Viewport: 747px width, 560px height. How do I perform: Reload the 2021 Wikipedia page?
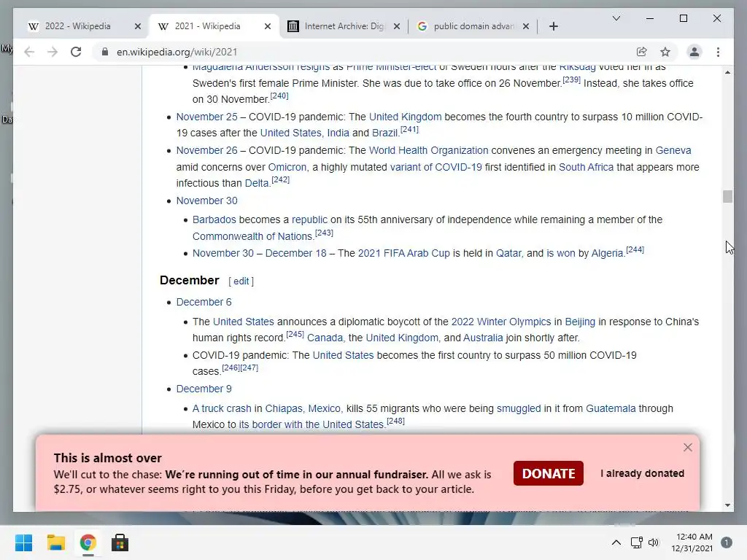(76, 52)
